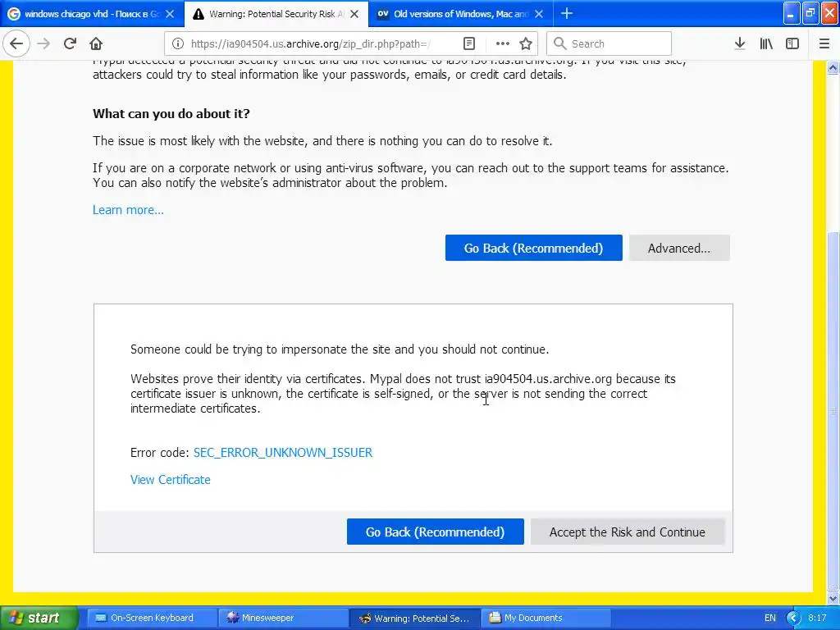Click scrollbar down arrow on the page
840x630 pixels.
833,598
